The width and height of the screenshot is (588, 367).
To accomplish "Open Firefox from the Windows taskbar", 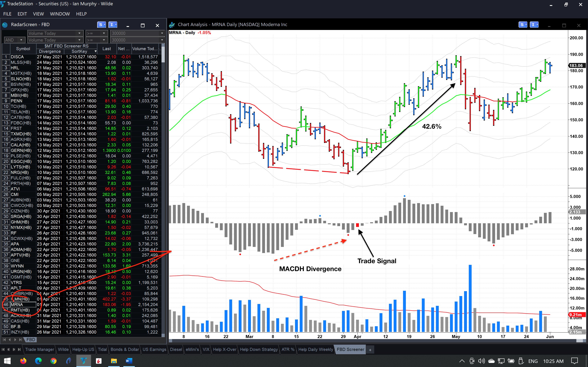I will point(23,361).
